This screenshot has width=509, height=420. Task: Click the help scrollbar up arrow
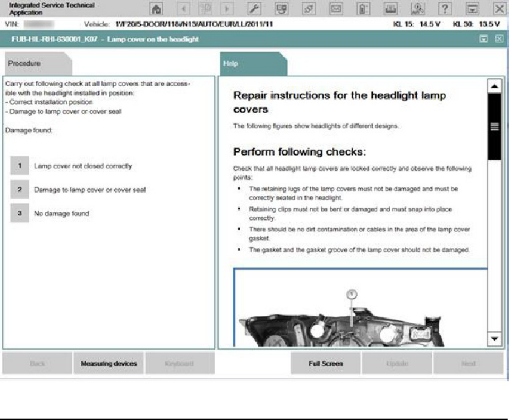[x=494, y=86]
